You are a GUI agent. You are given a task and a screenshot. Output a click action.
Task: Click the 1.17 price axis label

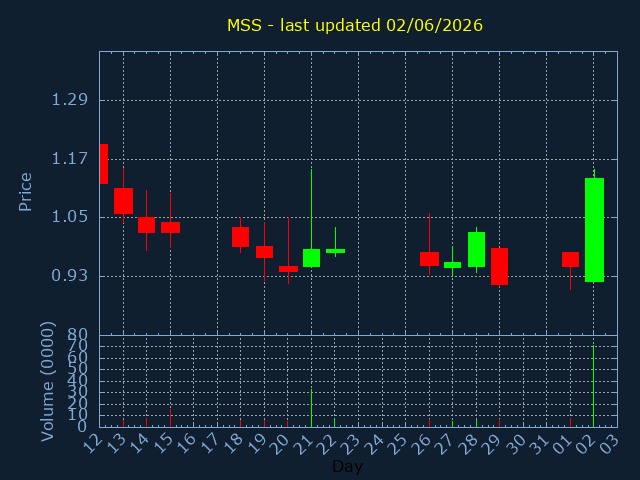[69, 158]
